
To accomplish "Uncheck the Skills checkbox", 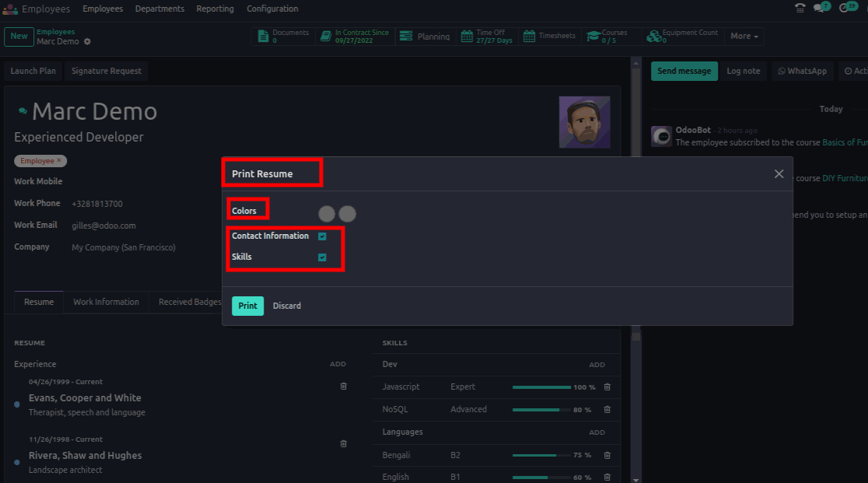I will pos(322,257).
